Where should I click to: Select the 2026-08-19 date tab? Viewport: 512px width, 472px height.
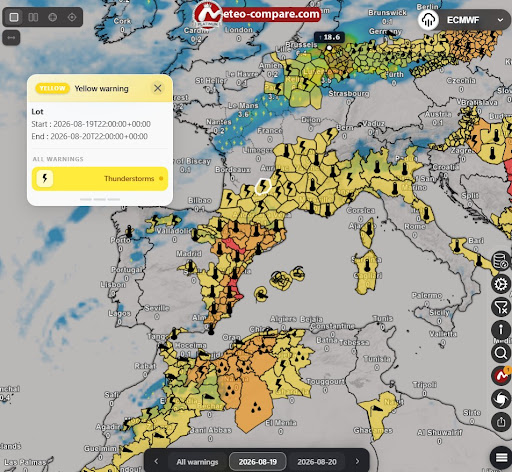[x=258, y=462]
